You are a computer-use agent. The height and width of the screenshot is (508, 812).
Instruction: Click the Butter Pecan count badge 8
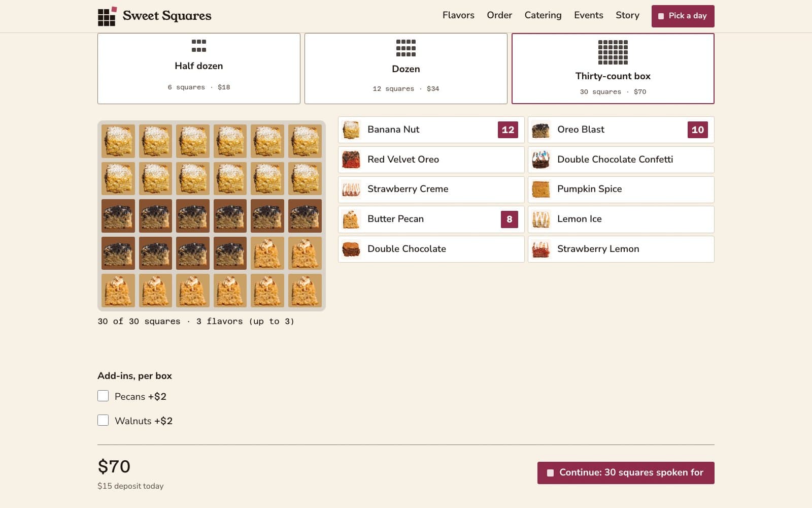click(x=510, y=219)
